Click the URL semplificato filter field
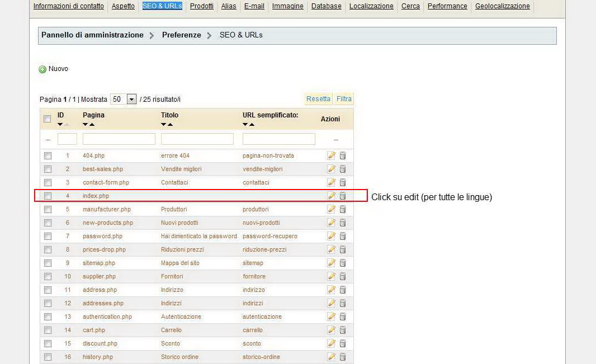The width and height of the screenshot is (596, 364). 279,139
